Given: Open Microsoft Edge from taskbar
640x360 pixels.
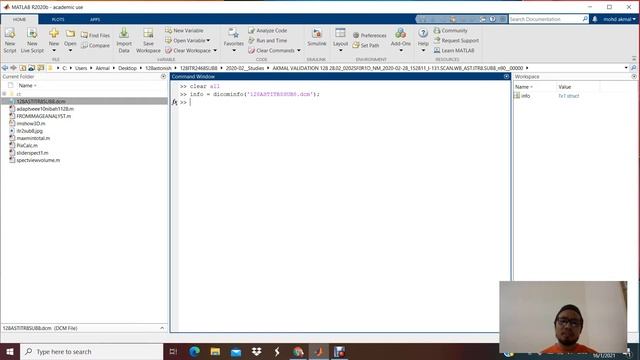Looking at the screenshot, I should (194, 351).
